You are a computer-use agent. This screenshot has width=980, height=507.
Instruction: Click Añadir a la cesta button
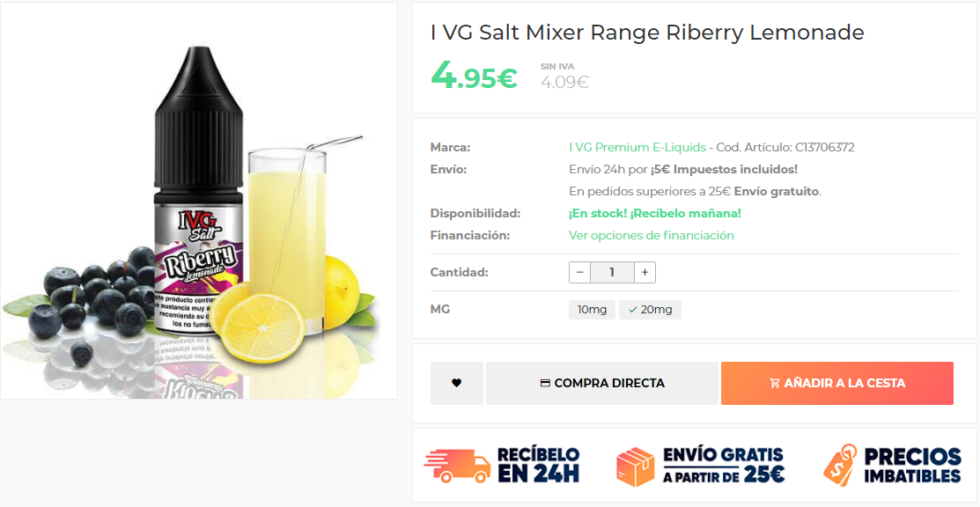[x=836, y=383]
